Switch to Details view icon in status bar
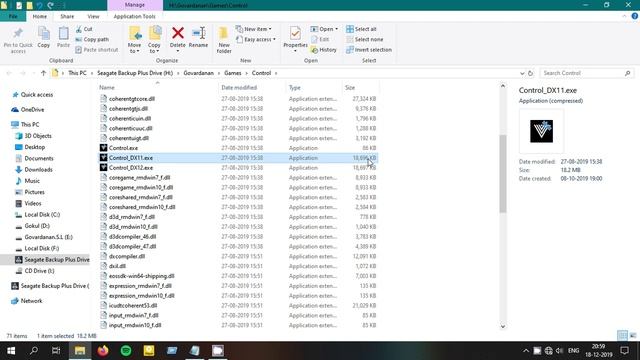This screenshot has height=360, width=640. (622, 336)
